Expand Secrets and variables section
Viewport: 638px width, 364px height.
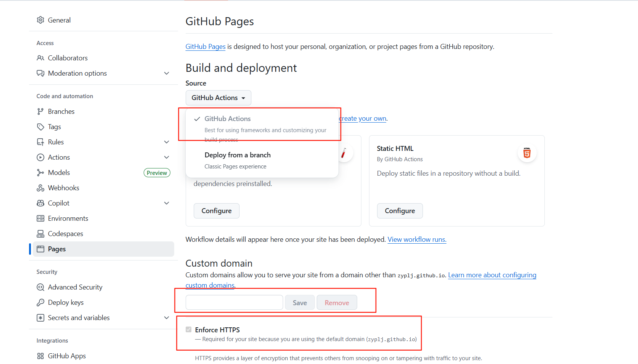coord(167,318)
